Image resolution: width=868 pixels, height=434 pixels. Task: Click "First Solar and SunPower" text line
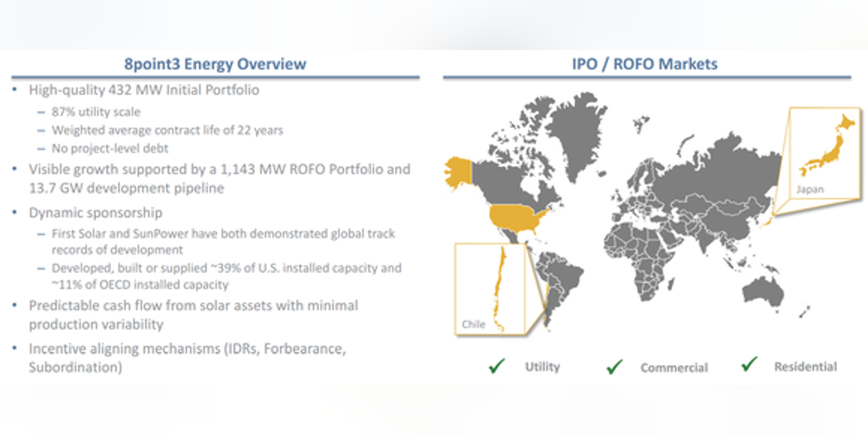pyautogui.click(x=223, y=234)
